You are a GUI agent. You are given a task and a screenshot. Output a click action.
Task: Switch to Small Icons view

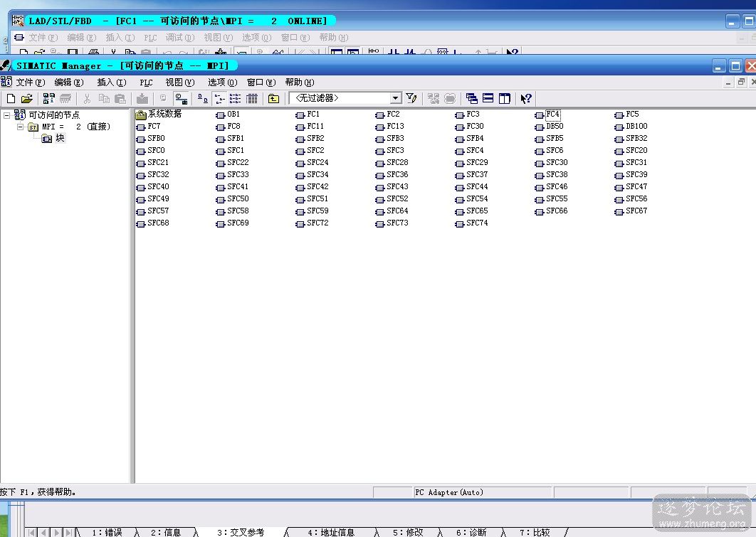[x=219, y=99]
